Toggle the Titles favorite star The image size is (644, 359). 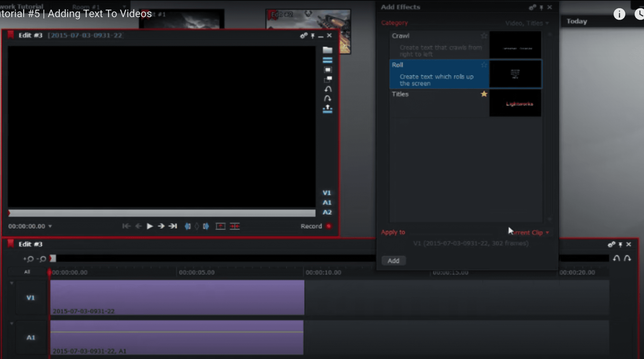coord(484,94)
